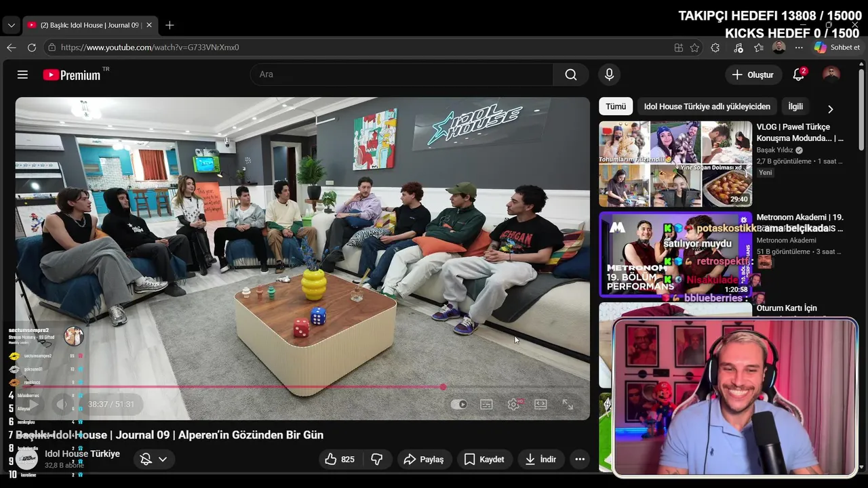Download the video with İndir

click(541, 459)
